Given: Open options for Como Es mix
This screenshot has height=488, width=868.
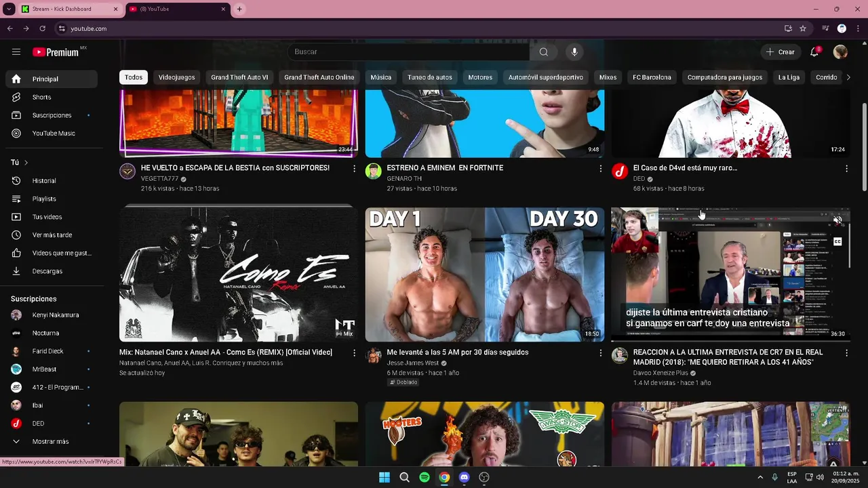Looking at the screenshot, I should coord(354,352).
